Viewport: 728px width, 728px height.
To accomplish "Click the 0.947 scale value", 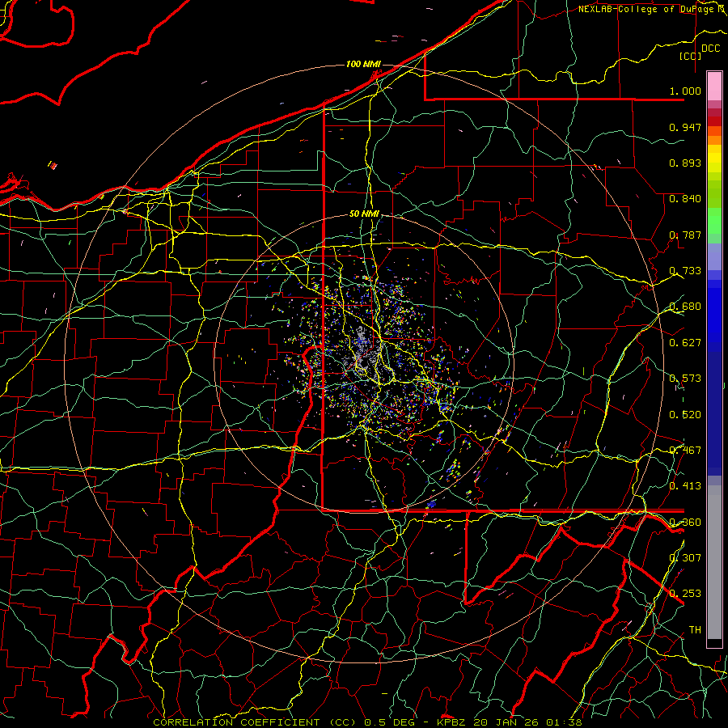I will [x=685, y=127].
